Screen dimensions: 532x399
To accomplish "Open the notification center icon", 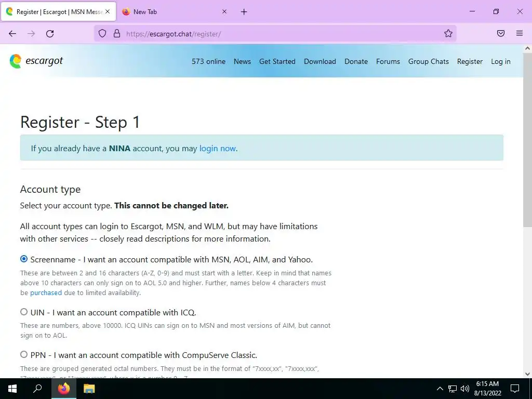I will pos(515,389).
